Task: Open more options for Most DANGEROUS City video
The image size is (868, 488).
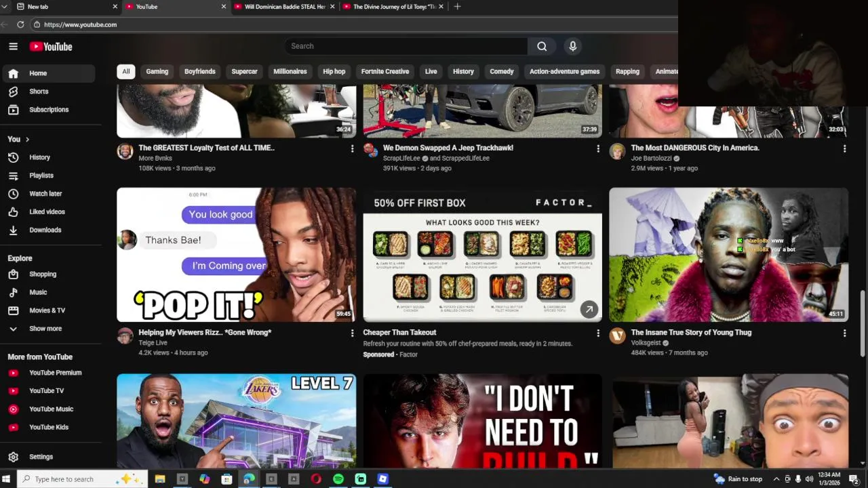Action: point(844,148)
